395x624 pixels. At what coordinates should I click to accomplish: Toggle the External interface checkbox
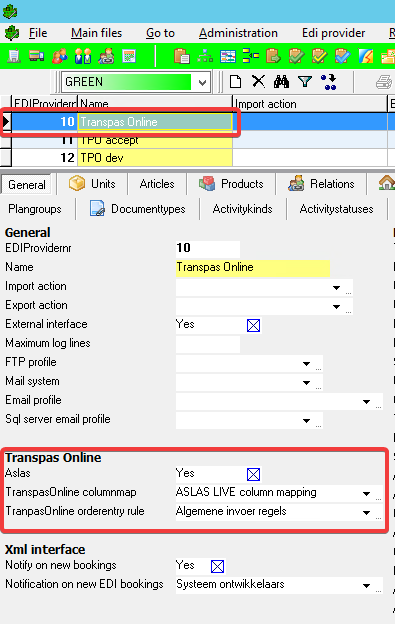[x=253, y=326]
